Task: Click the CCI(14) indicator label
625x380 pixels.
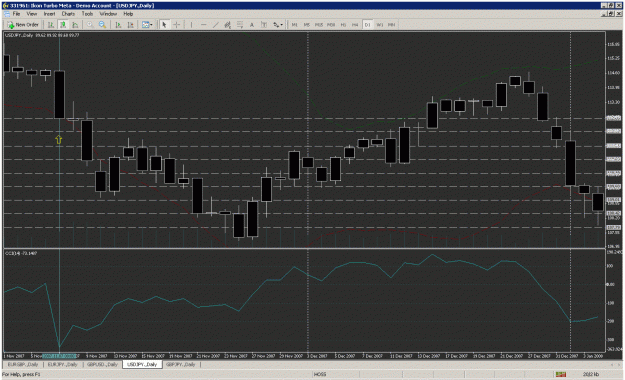Action: [21, 253]
